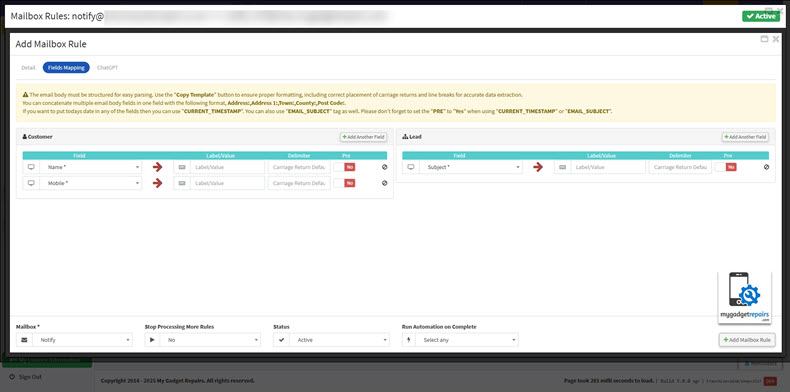Click the keyboard icon in the Subject row

[x=563, y=167]
